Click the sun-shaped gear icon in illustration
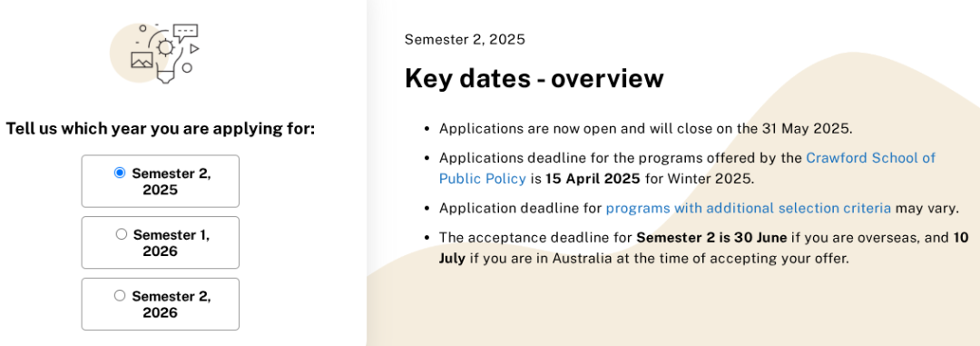Image resolution: width=980 pixels, height=346 pixels. 166,48
